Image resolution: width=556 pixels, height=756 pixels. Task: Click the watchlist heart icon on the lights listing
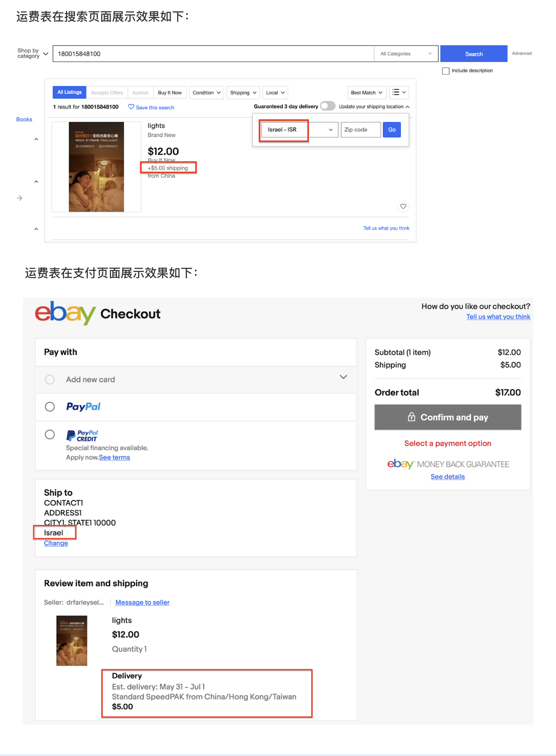[403, 206]
